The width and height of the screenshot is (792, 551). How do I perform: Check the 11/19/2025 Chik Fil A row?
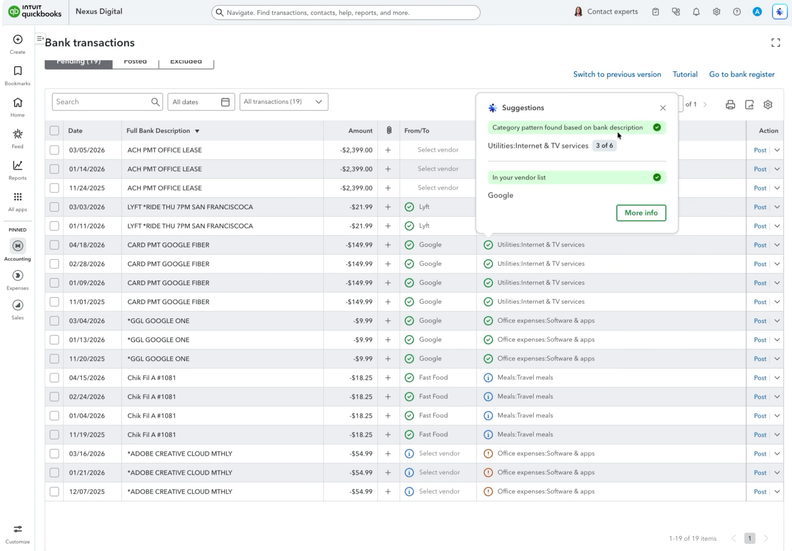[54, 435]
